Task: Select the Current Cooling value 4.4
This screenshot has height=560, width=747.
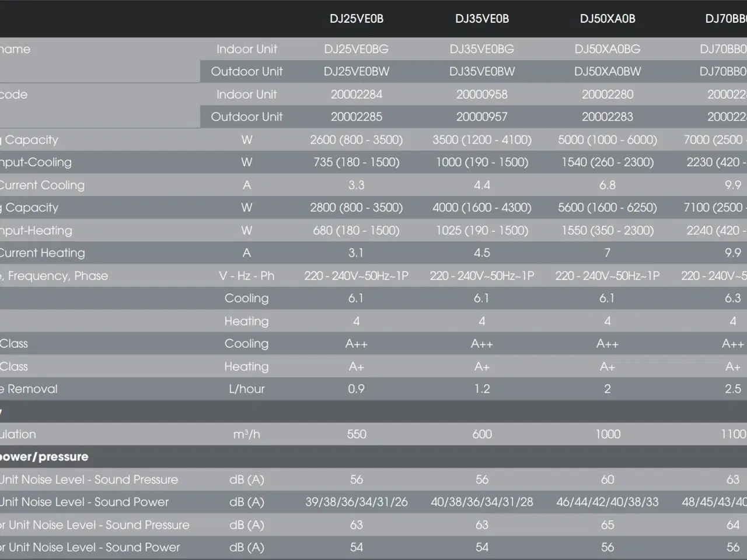Action: coord(482,185)
